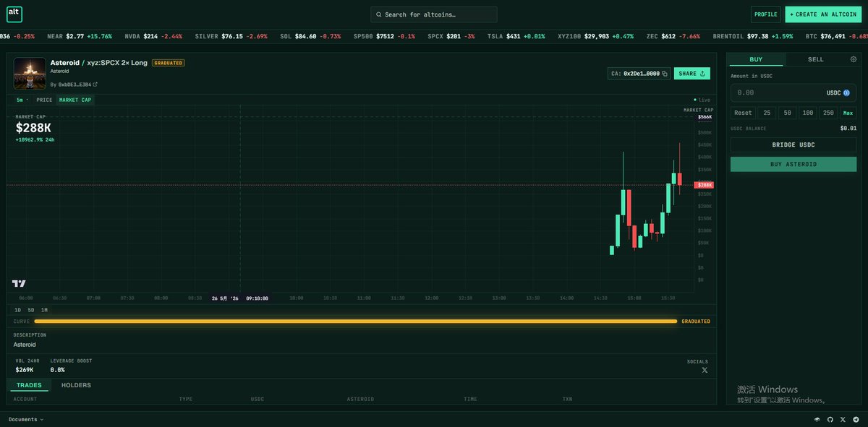Click the BRIDGE USDC button
This screenshot has width=868, height=427.
coord(793,145)
